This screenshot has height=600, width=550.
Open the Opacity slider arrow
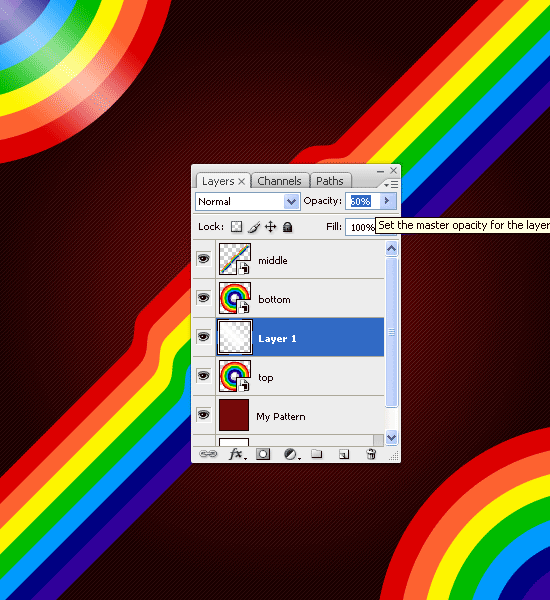(x=387, y=201)
